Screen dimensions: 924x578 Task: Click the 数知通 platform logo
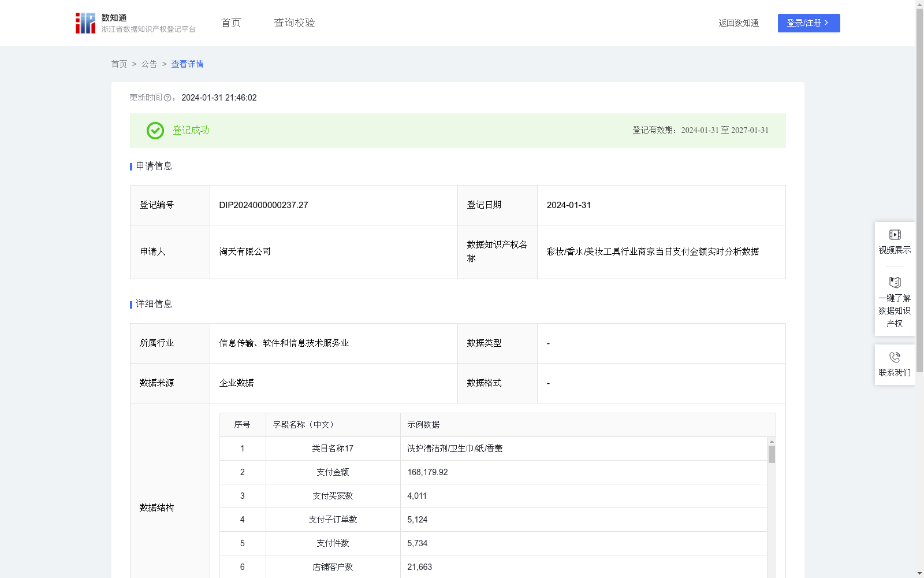coord(85,23)
